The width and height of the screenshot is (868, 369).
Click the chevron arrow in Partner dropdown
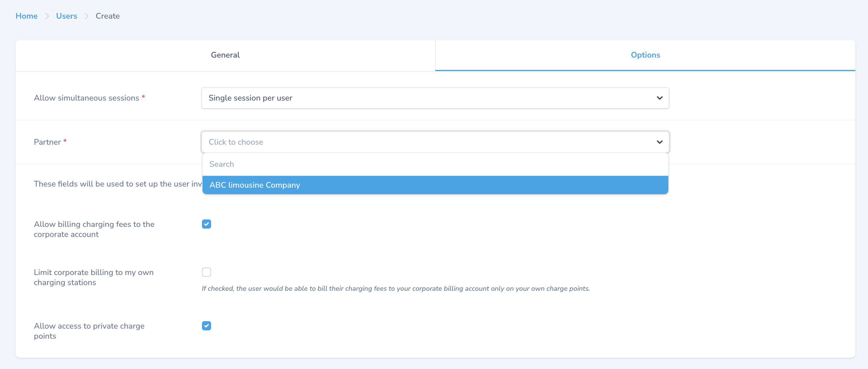click(659, 142)
